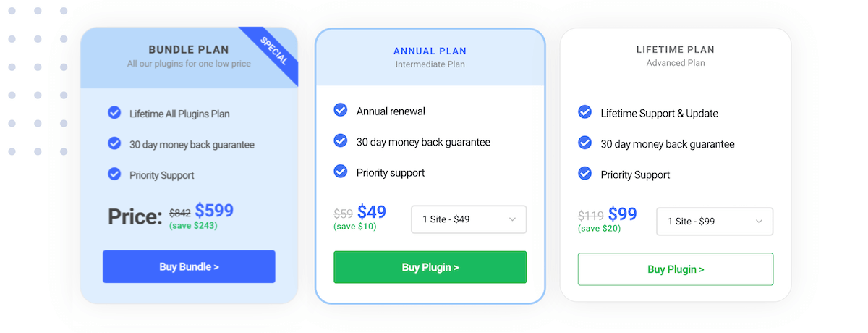The image size is (868, 333).
Task: Click the Special corner ribbon
Action: (275, 51)
